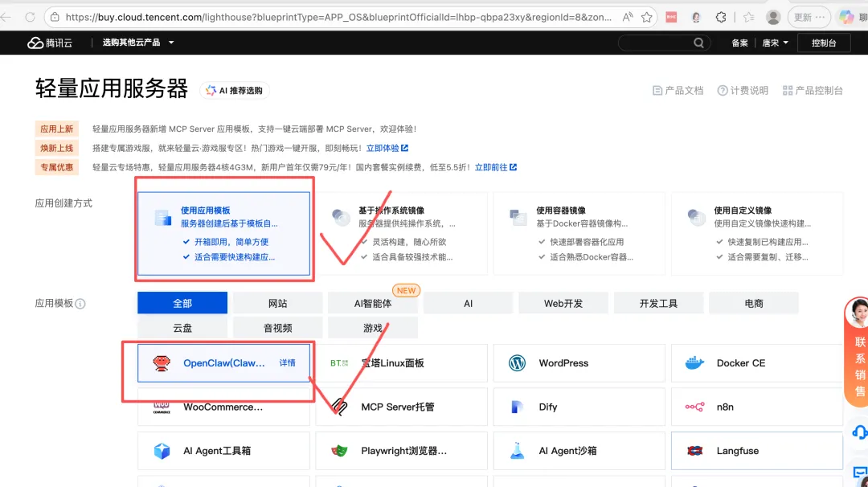Select the WooCommerce template card
The image size is (868, 487).
(x=223, y=407)
